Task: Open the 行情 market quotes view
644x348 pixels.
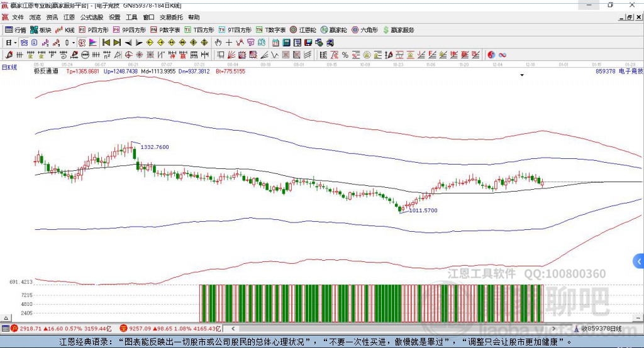Action: [x=16, y=30]
